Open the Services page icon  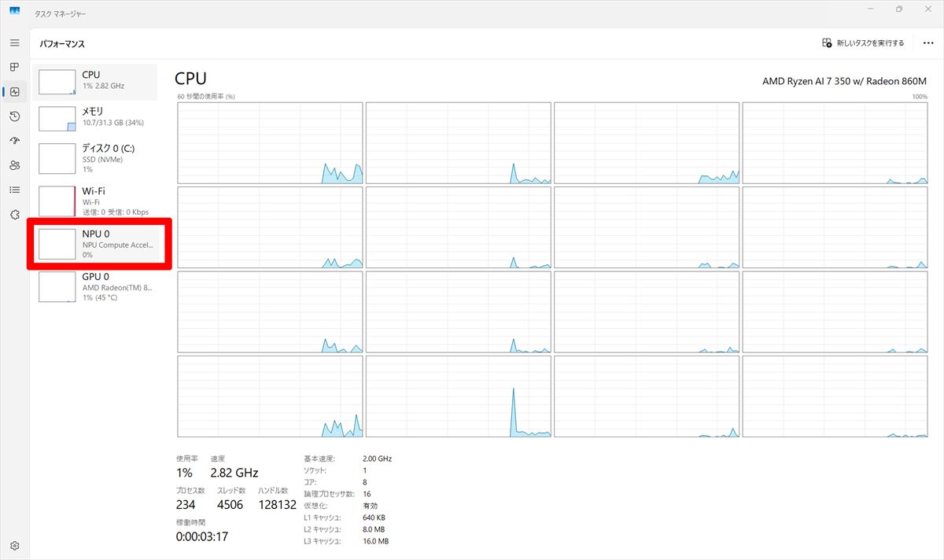coord(15,214)
